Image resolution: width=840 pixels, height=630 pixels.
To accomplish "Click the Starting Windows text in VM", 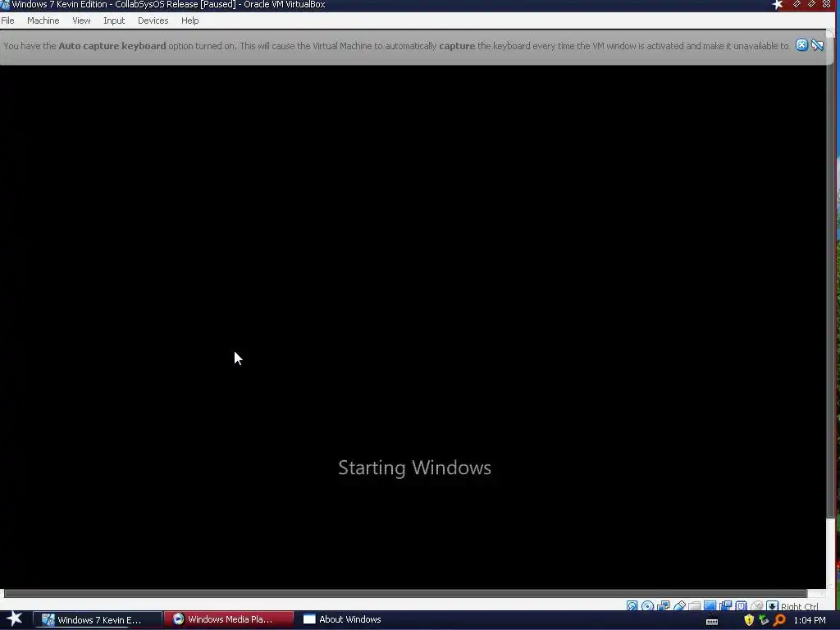I will pos(414,468).
